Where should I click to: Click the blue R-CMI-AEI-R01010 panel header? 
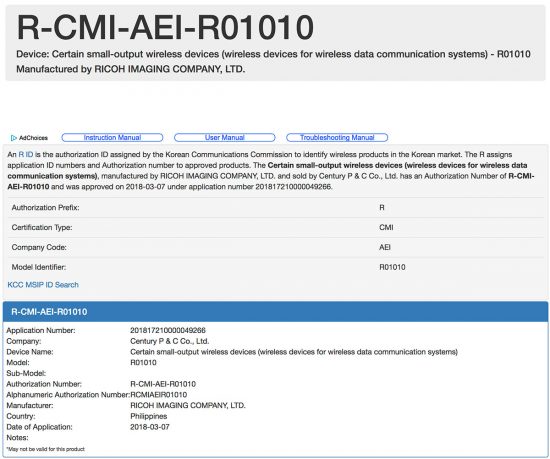click(x=275, y=312)
